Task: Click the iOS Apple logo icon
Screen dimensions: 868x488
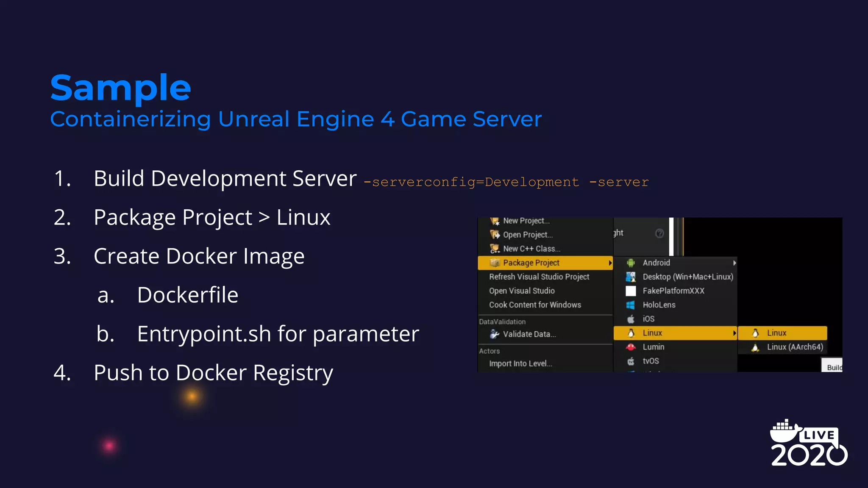Action: pos(631,319)
